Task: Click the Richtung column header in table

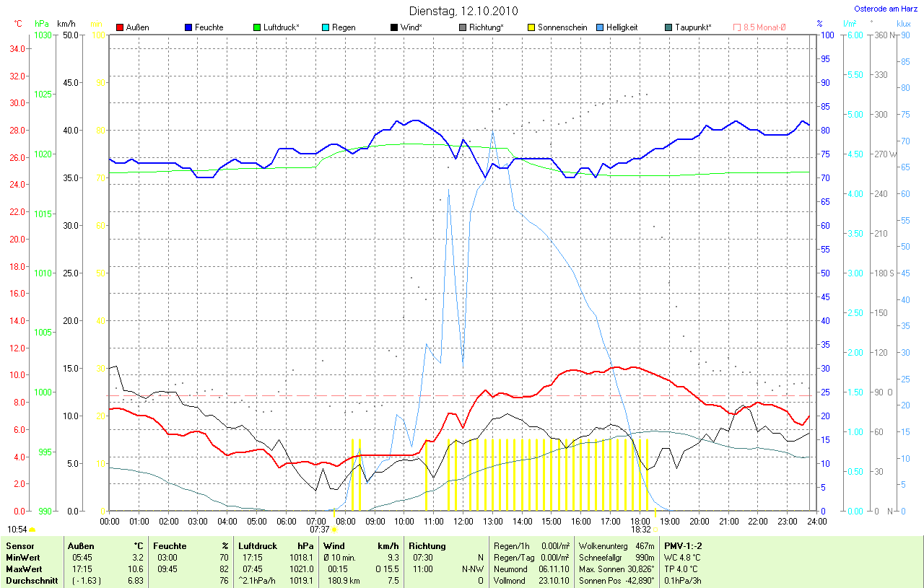Action: pyautogui.click(x=427, y=546)
